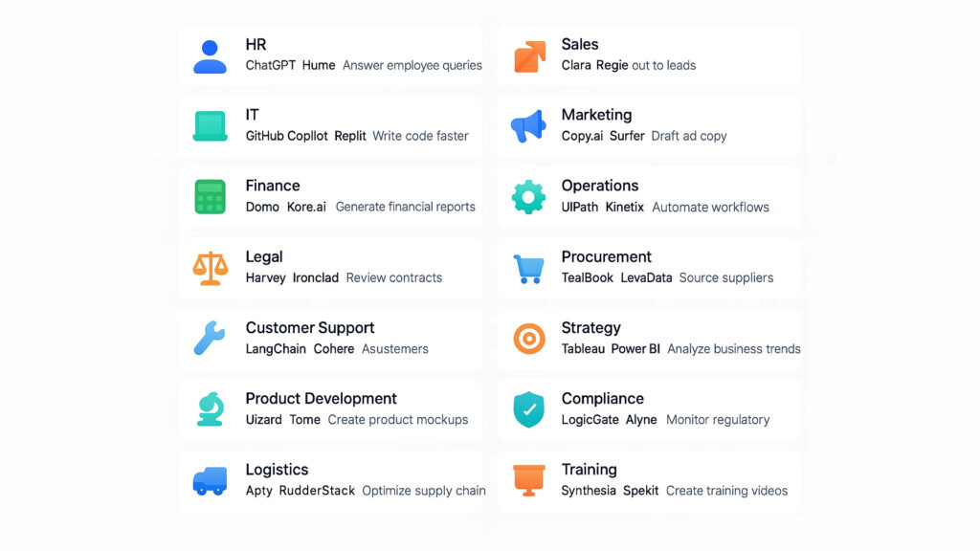Click the green calculator Finance icon
Image resolution: width=980 pixels, height=551 pixels.
click(x=210, y=197)
